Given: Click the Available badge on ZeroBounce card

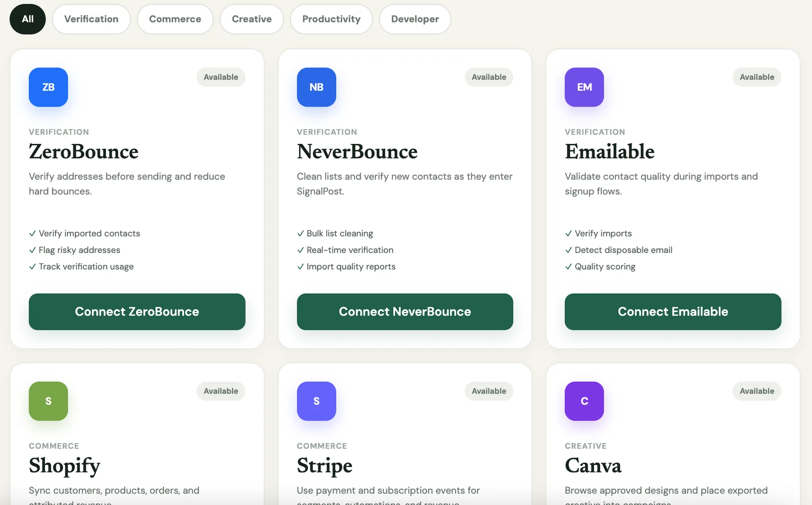Looking at the screenshot, I should click(221, 77).
